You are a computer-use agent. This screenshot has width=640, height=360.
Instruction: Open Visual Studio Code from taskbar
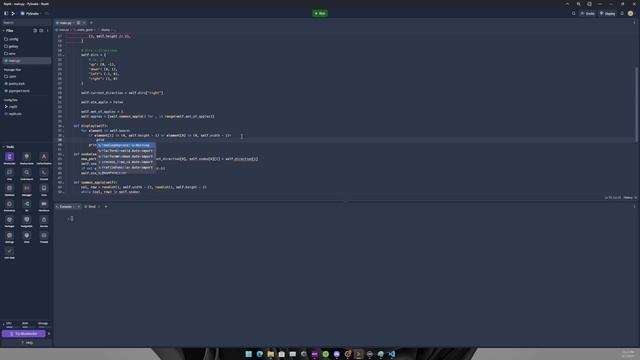[x=392, y=354]
